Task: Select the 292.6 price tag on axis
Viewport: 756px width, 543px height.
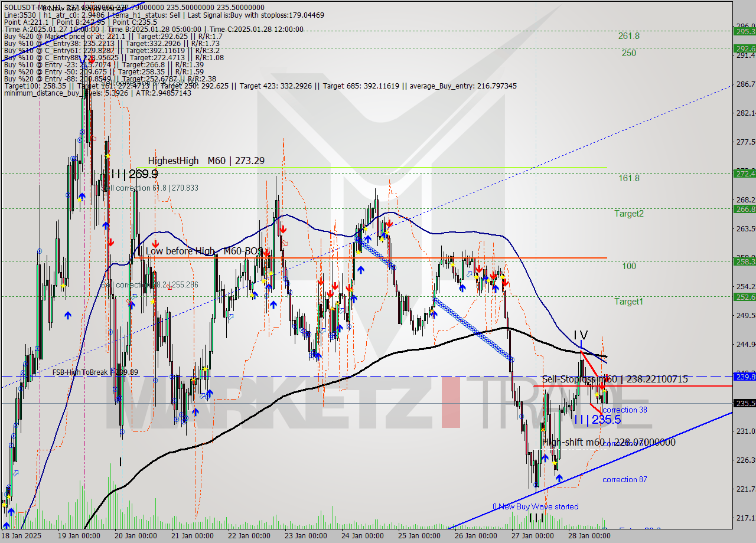Action: [x=744, y=48]
